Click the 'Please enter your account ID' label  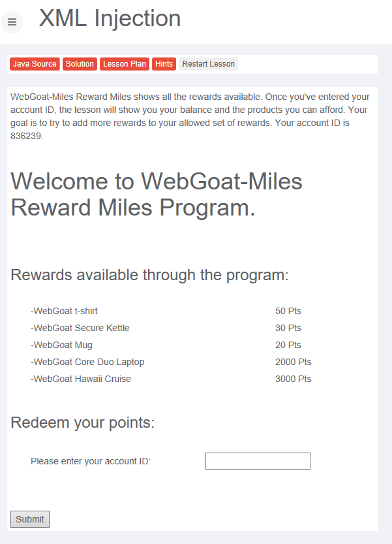[91, 461]
